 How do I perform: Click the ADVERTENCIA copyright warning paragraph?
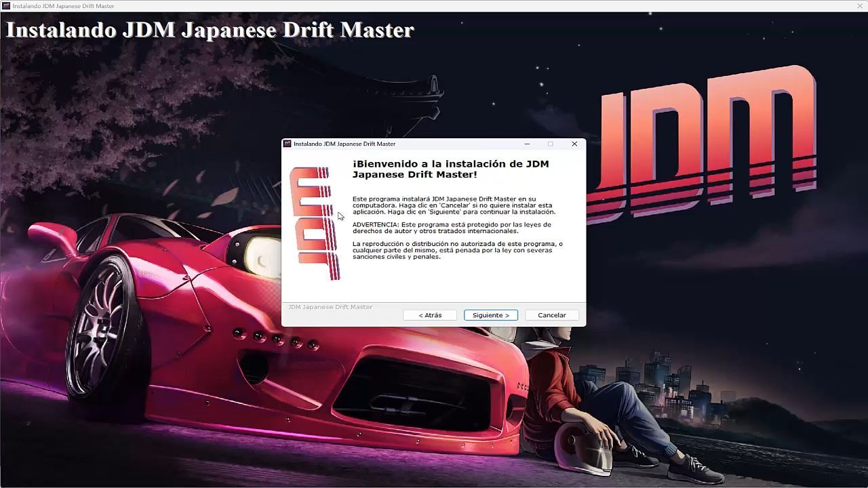(x=452, y=228)
